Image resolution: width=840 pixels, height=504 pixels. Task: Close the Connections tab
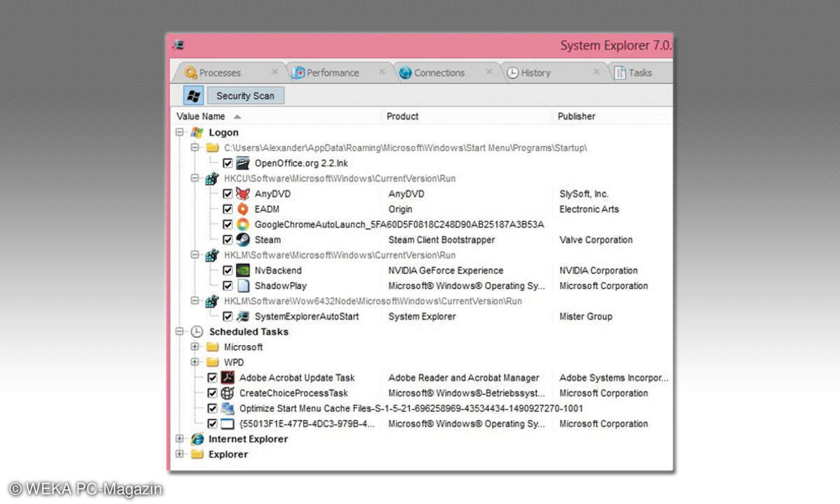click(x=489, y=71)
